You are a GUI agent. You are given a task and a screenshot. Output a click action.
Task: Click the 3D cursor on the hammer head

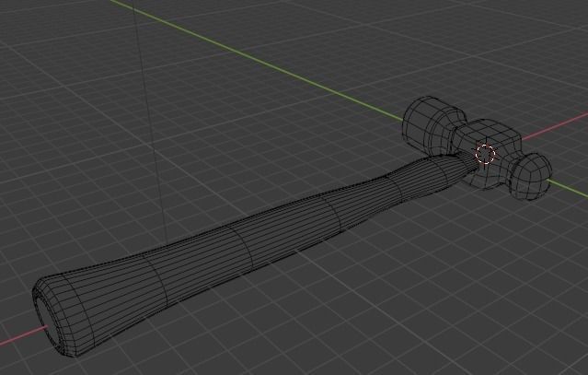pyautogui.click(x=485, y=154)
